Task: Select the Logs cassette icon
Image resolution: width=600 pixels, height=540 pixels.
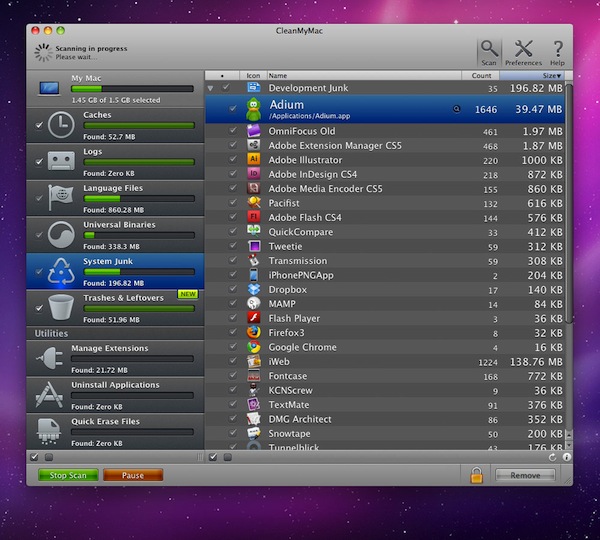Action: click(61, 161)
